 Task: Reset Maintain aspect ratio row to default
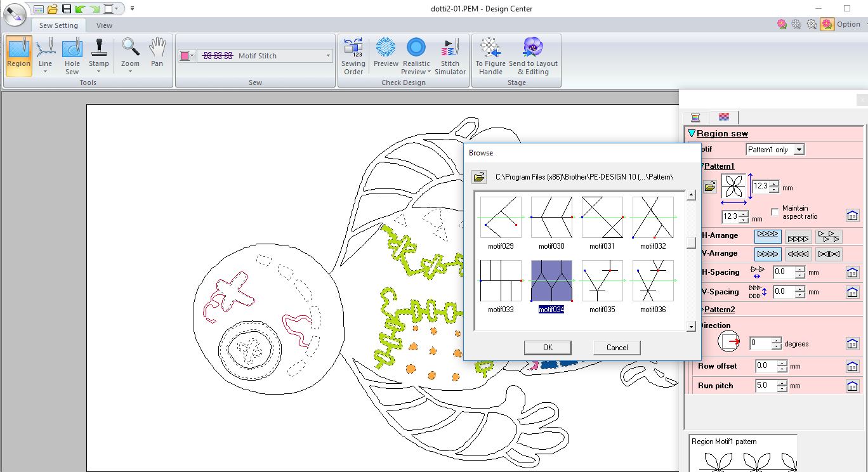pyautogui.click(x=852, y=216)
